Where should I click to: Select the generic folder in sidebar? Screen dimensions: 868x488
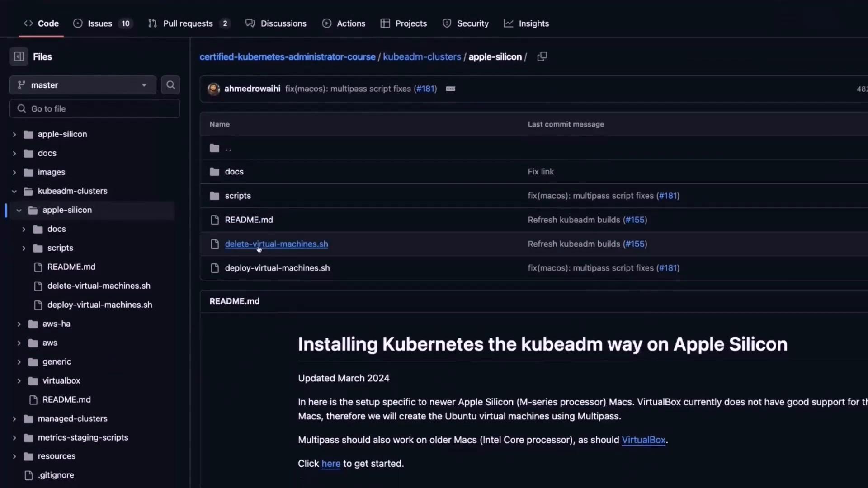pos(57,362)
